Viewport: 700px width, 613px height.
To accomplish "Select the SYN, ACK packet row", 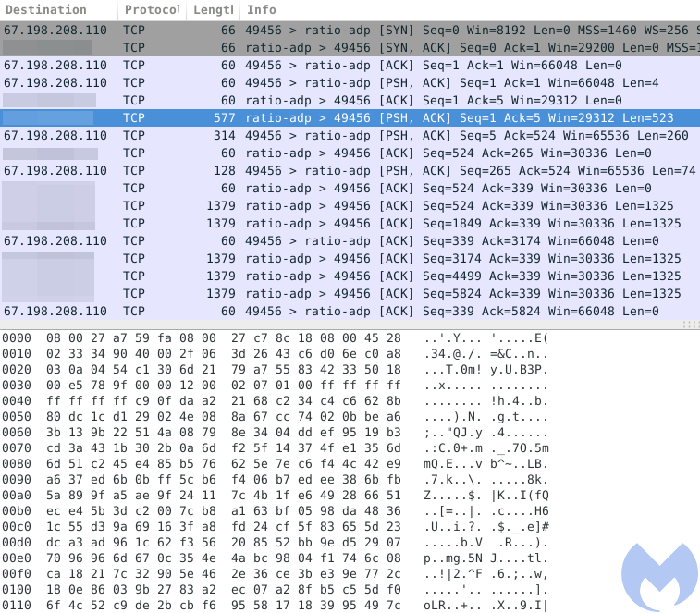I will [350, 47].
